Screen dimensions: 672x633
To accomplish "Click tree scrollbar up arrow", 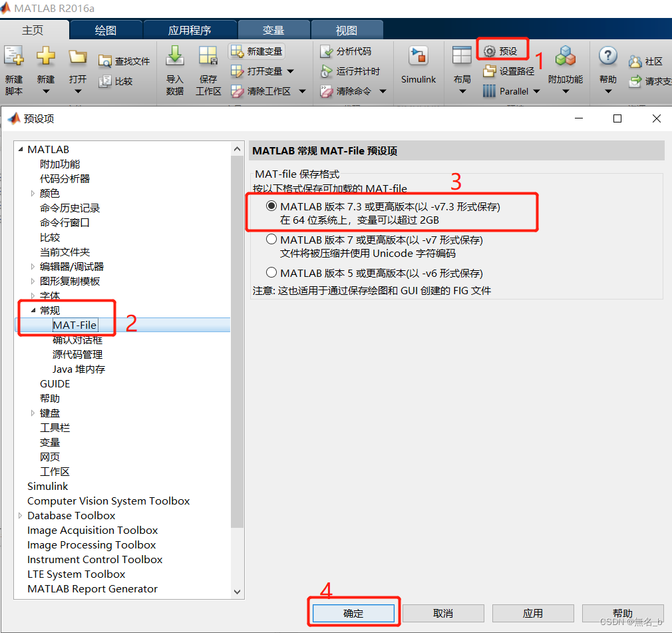I will (x=237, y=149).
